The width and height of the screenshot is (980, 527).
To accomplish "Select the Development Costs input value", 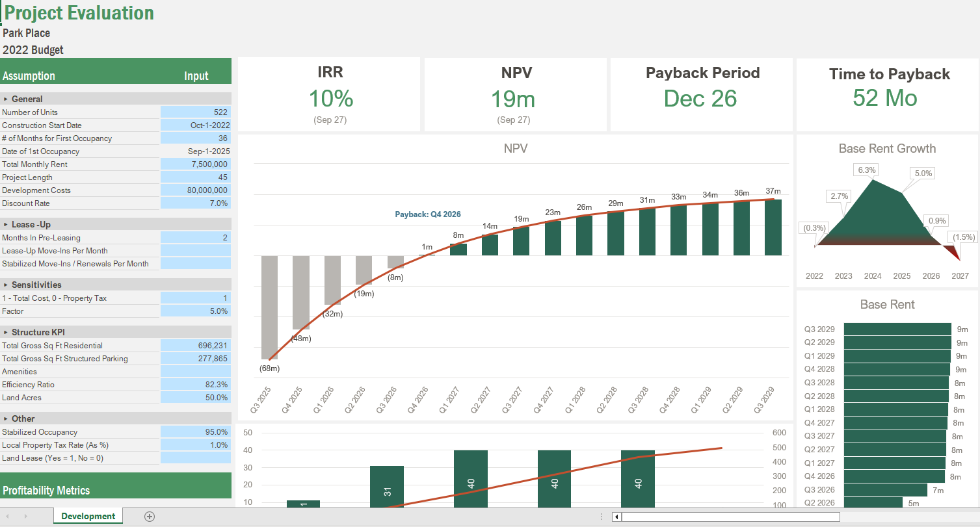I will point(195,190).
